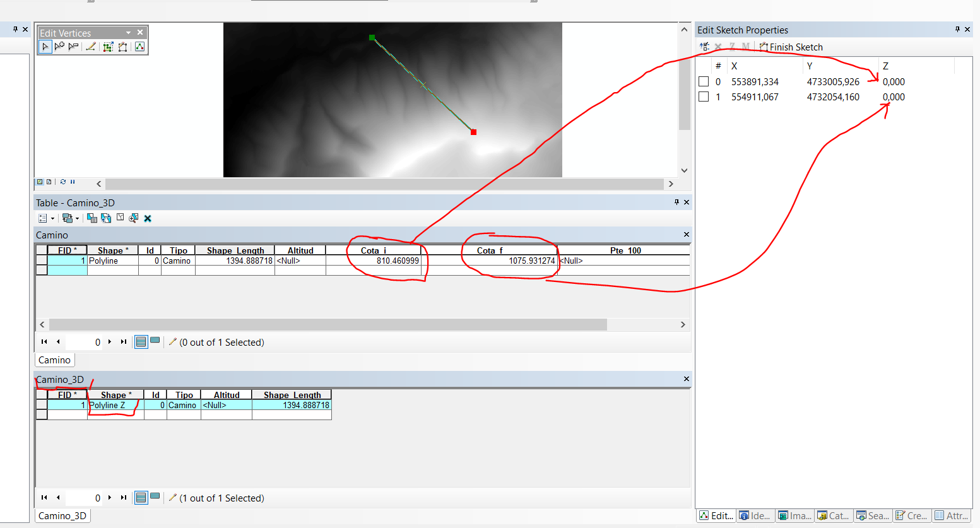Open the Catalog panel tab

834,515
